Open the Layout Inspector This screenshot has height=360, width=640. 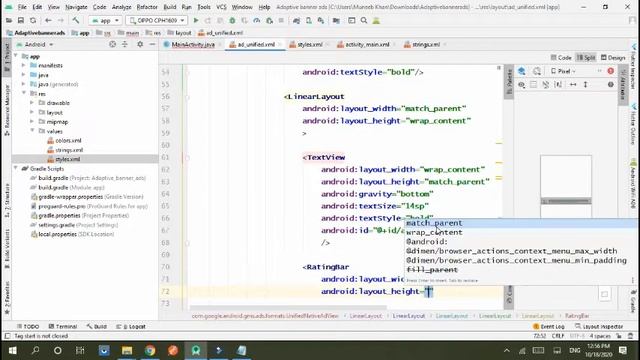click(x=599, y=327)
